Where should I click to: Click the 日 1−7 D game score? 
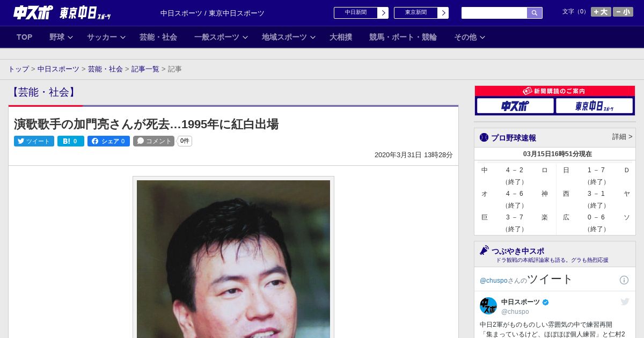(596, 170)
